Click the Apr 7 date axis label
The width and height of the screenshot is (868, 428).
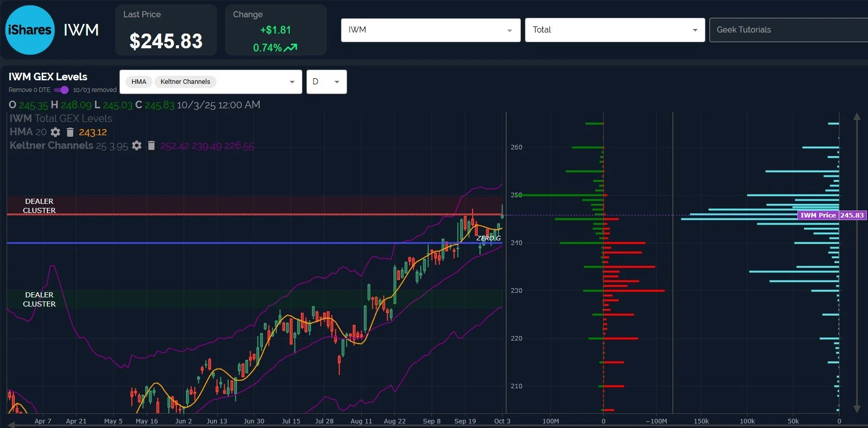pos(43,421)
